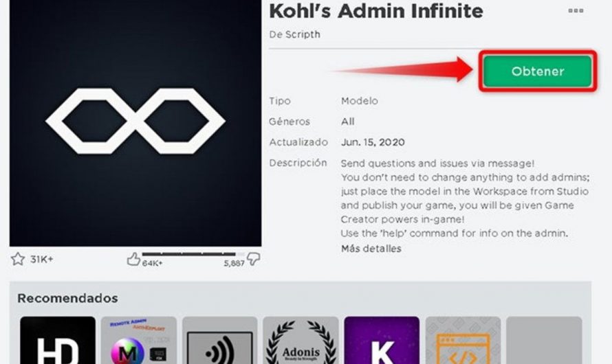Open the purple K recommended item
This screenshot has width=612, height=364.
[382, 340]
